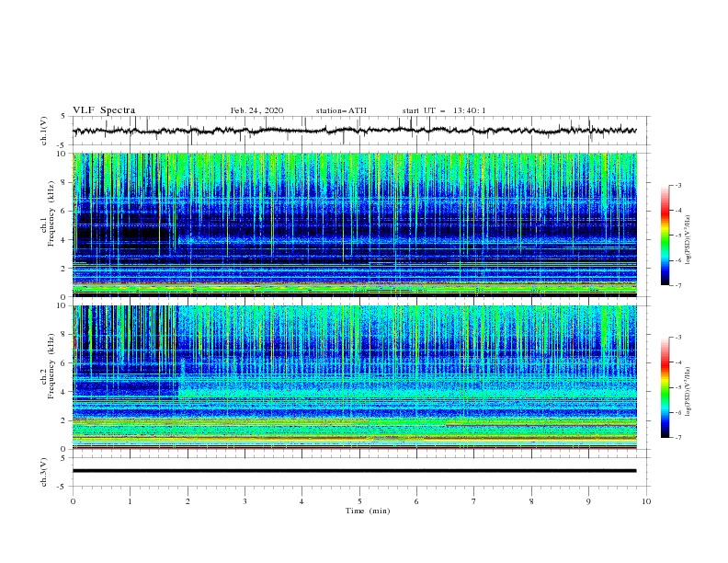
Task: Click the -3 label on ch.1 color bar
Action: click(x=677, y=185)
